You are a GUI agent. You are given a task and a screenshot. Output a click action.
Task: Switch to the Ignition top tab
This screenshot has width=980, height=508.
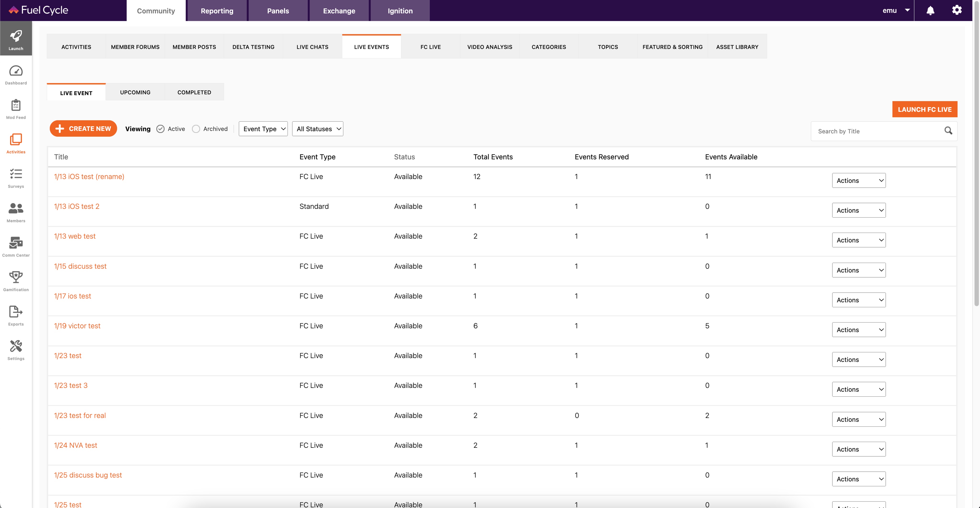400,11
